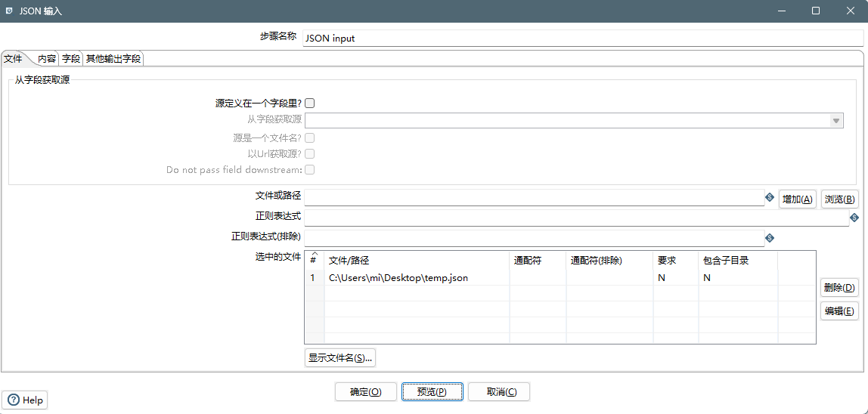Viewport: 868px width, 414px height.
Task: Click the 浏览(B) button
Action: click(840, 199)
